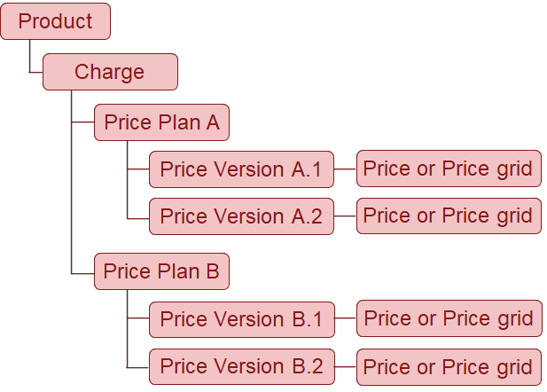Select Price or Price grid beside Version B.1
Screen dimensions: 547x392
pyautogui.click(x=449, y=318)
